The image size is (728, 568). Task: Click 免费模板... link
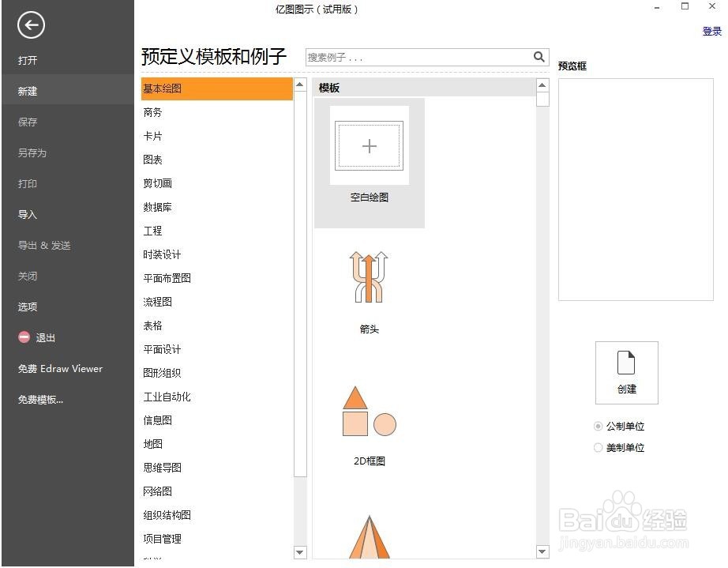pos(40,400)
